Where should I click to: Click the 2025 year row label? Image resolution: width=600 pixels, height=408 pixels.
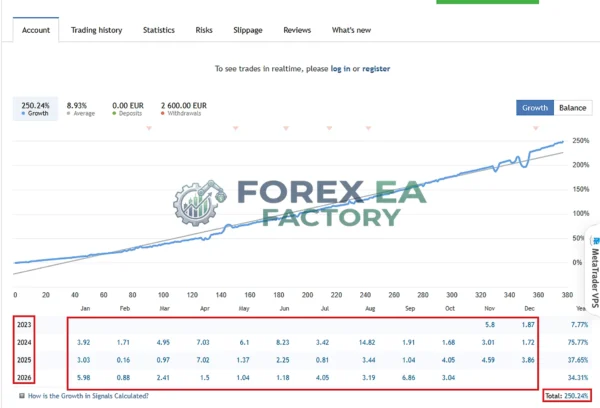pos(24,360)
